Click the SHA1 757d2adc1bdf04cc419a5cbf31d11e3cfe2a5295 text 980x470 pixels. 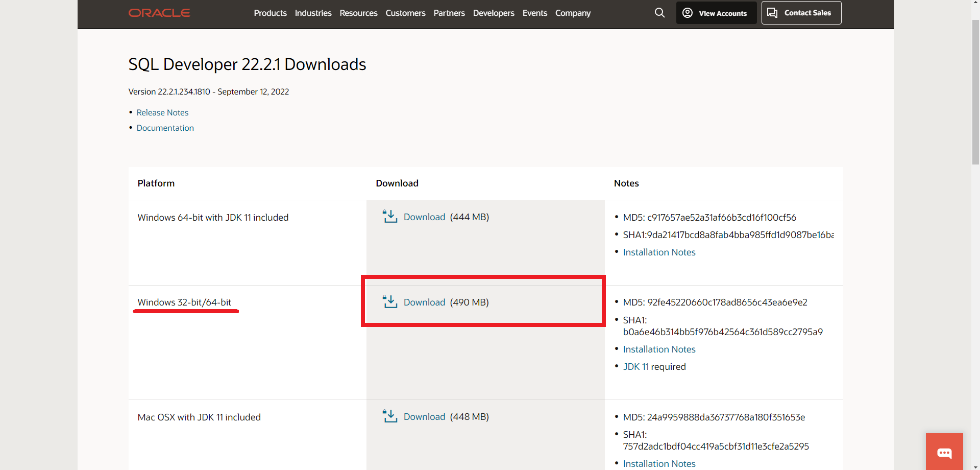pyautogui.click(x=716, y=440)
